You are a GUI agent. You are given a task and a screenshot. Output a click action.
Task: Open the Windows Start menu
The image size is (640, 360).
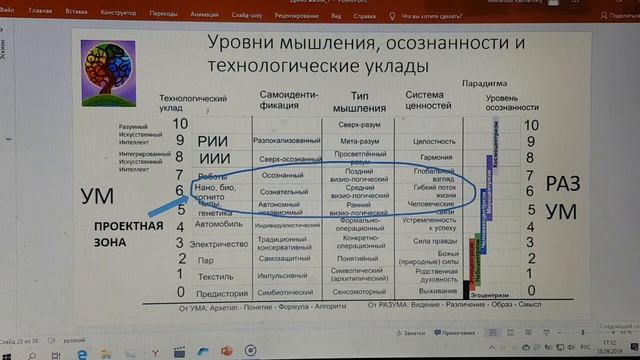[x=7, y=356]
